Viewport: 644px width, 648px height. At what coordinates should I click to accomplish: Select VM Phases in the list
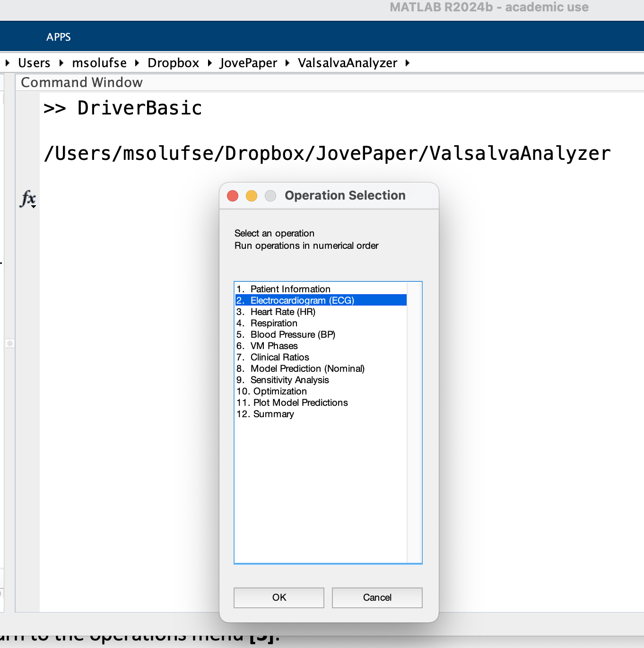[274, 346]
